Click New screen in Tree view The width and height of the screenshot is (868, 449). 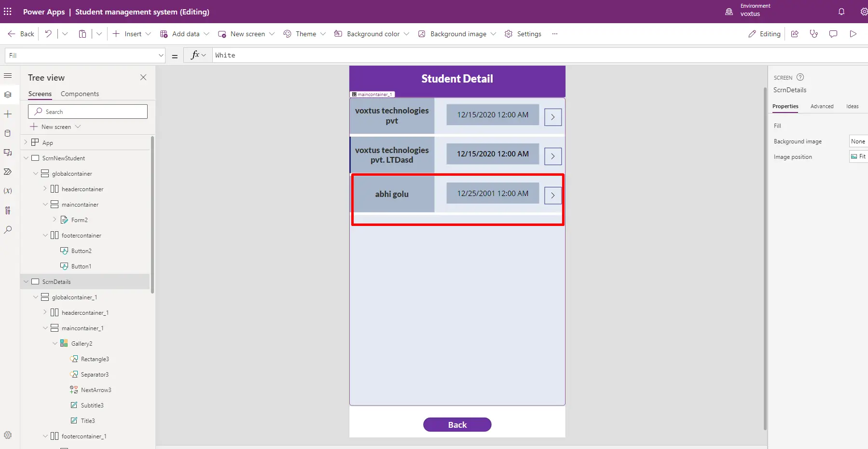click(55, 126)
